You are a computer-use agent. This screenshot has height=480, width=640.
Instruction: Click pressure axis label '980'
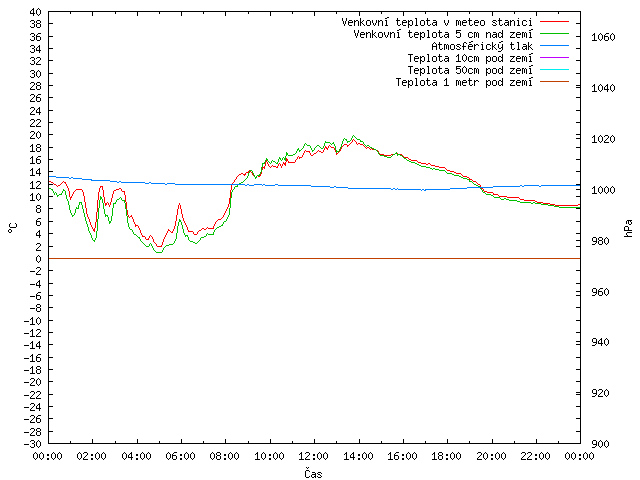pos(600,241)
